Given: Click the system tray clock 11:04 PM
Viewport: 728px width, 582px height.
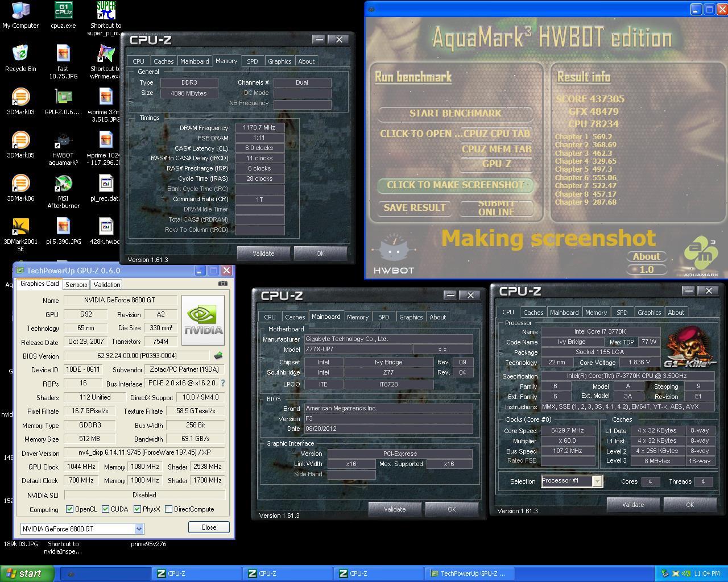Looking at the screenshot, I should click(708, 573).
